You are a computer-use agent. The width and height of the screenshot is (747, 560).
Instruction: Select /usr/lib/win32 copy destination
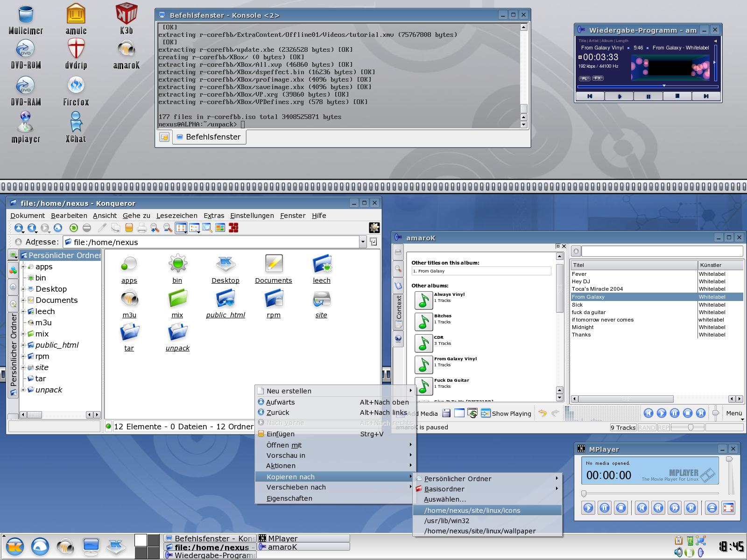487,521
